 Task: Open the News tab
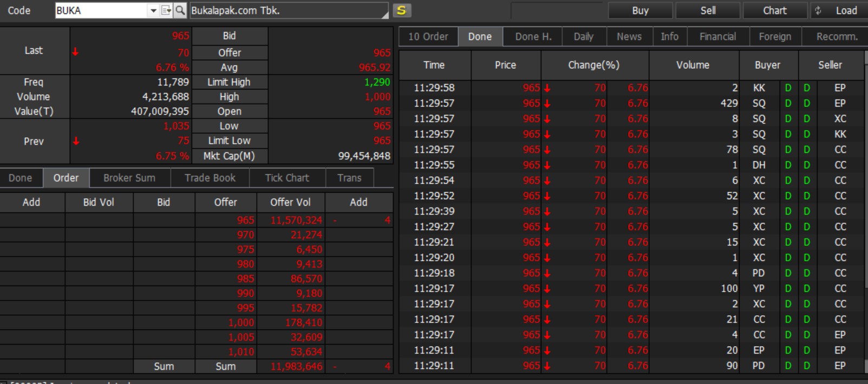click(x=629, y=36)
